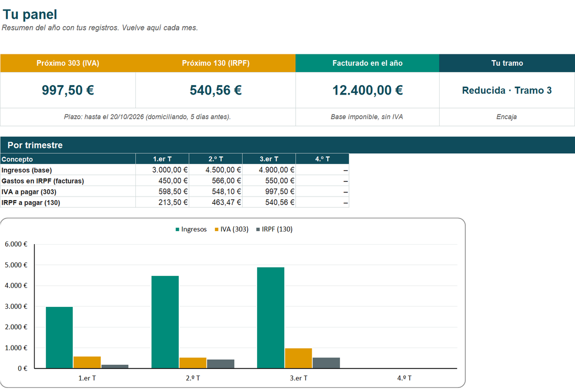
Task: Click the 1.000 € axis label
Action: [x=16, y=348]
